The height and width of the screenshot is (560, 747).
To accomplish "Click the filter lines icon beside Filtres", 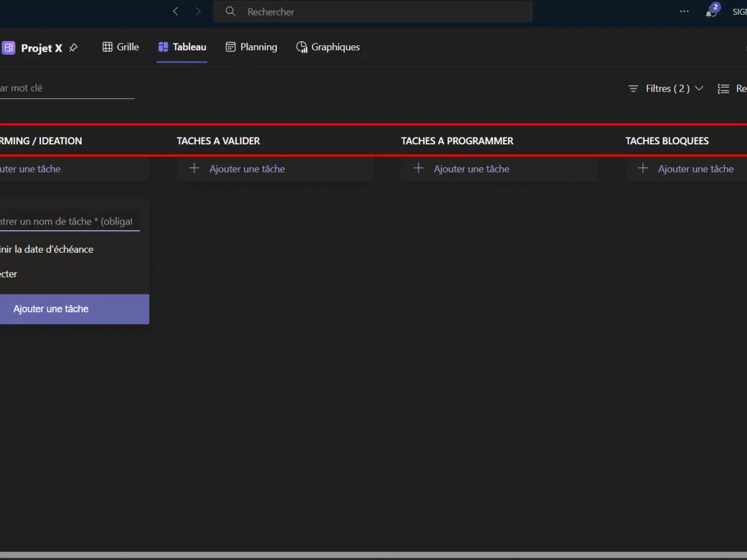I will click(633, 88).
